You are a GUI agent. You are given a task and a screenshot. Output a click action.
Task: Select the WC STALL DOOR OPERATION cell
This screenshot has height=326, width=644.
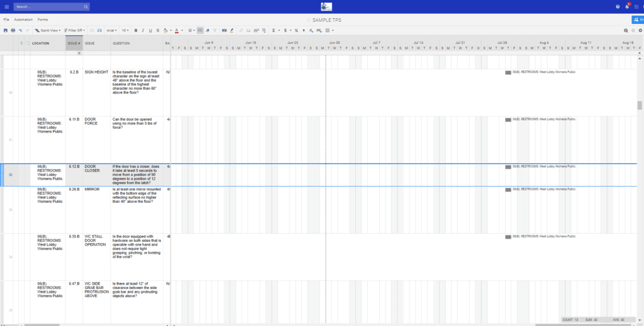pyautogui.click(x=96, y=257)
